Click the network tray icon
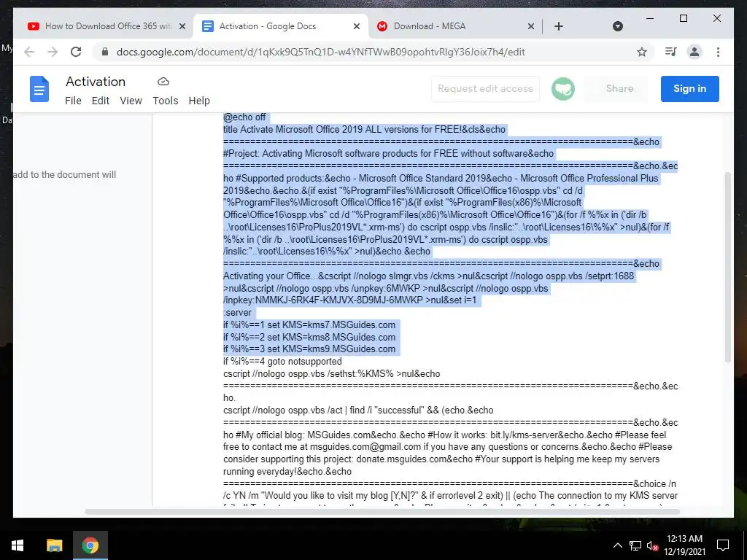Image resolution: width=747 pixels, height=560 pixels. [635, 545]
